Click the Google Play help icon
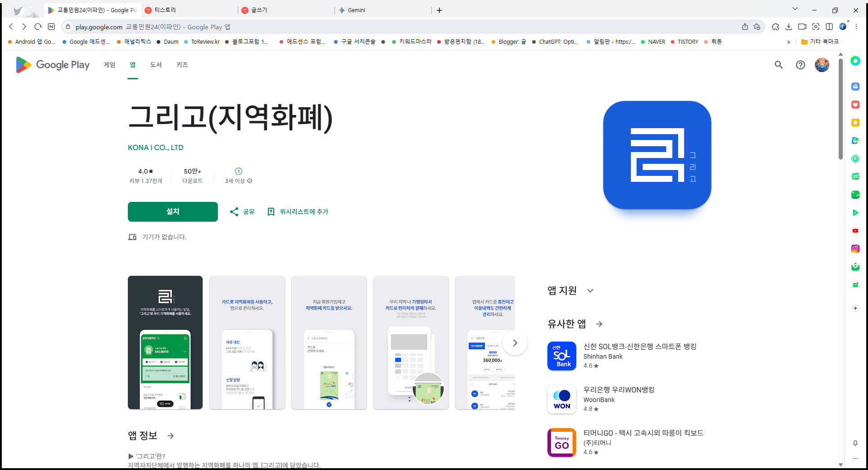 coord(800,65)
